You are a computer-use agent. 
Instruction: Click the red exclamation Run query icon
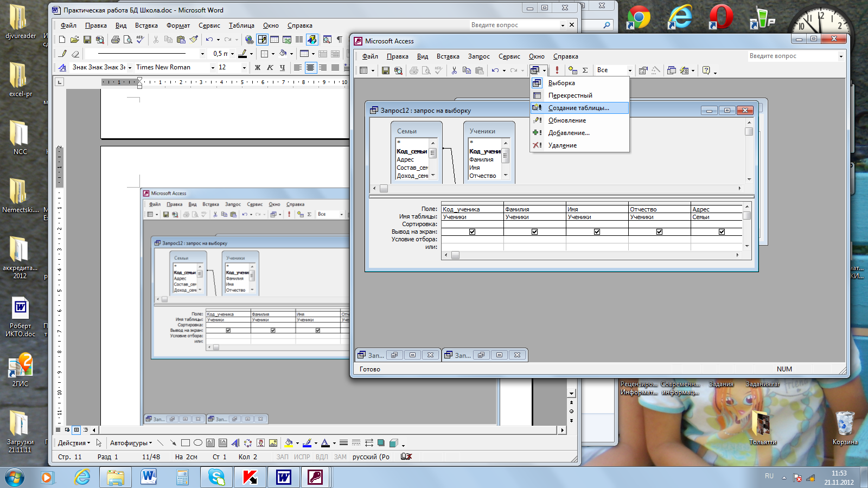(x=557, y=70)
